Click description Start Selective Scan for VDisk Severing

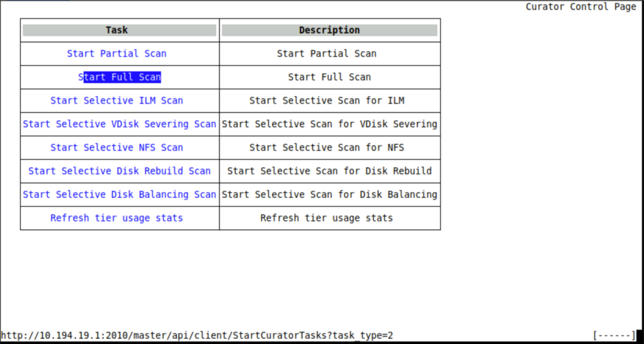[x=329, y=124]
